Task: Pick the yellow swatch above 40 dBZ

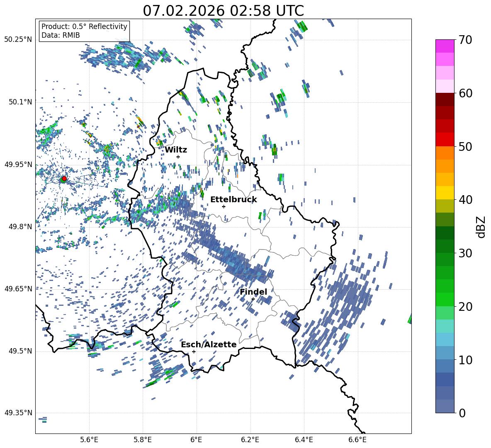Action: (445, 193)
